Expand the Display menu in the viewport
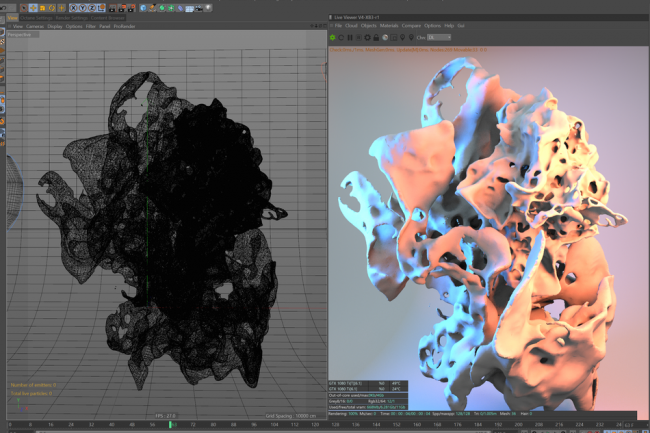Viewport: 650px width, 433px height. [55, 26]
